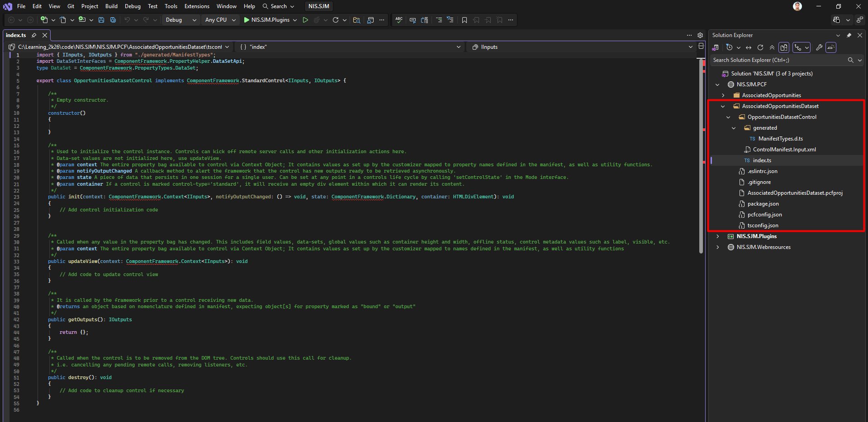The width and height of the screenshot is (868, 422).
Task: Start NIS.SJM.Plugins with the green play button
Action: (247, 20)
